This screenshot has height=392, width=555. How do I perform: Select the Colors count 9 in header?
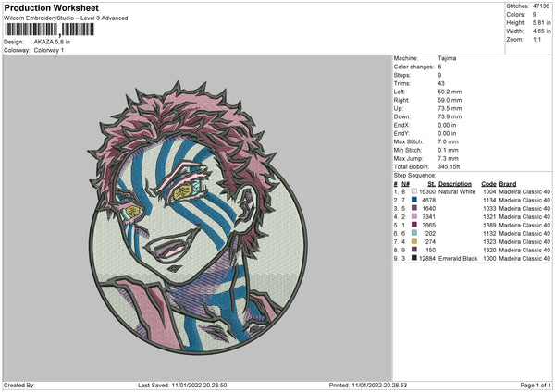pos(535,15)
